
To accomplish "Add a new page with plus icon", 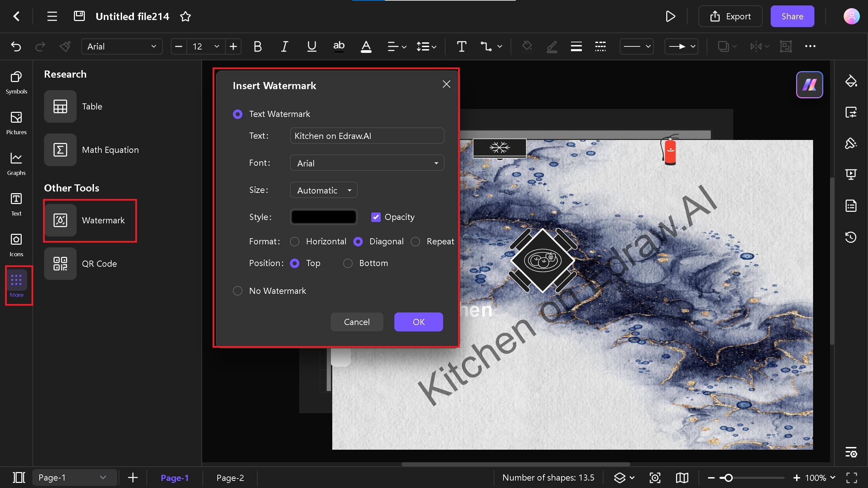I will point(133,478).
